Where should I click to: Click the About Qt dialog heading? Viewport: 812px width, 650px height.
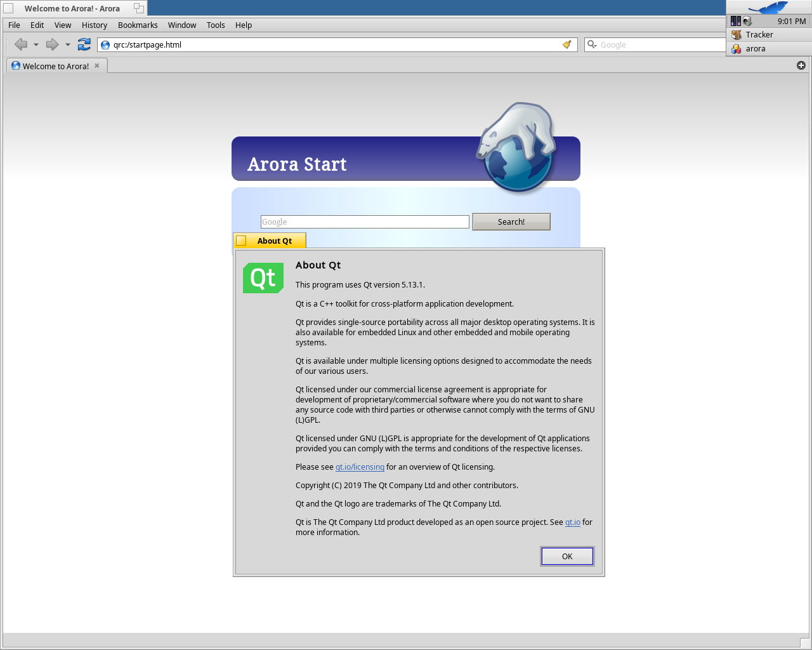(x=318, y=265)
